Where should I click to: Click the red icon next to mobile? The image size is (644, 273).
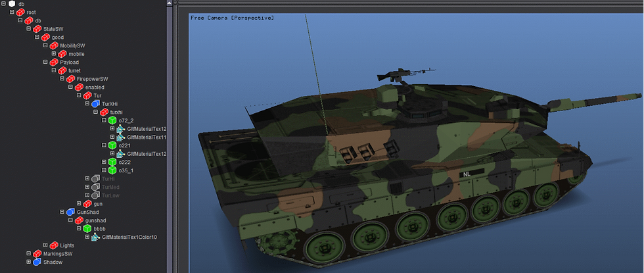pyautogui.click(x=62, y=54)
